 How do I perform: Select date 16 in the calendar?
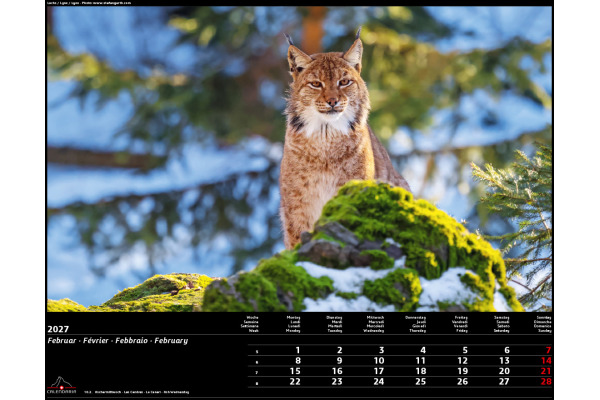[337, 371]
